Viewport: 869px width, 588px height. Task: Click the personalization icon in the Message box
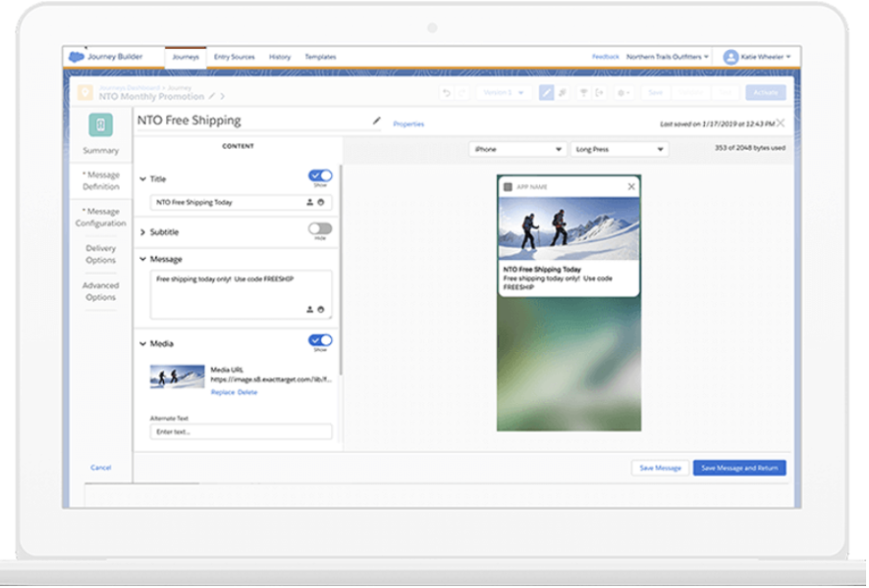[310, 309]
